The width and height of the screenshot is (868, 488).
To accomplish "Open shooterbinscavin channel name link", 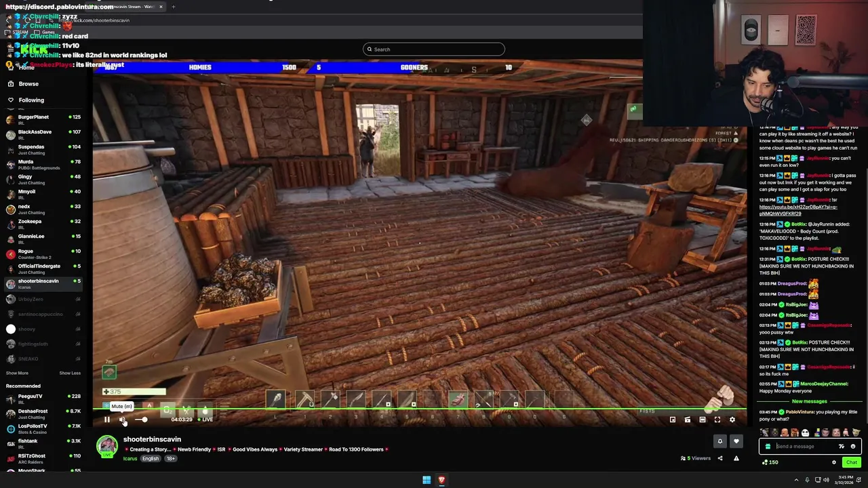I will tap(152, 439).
